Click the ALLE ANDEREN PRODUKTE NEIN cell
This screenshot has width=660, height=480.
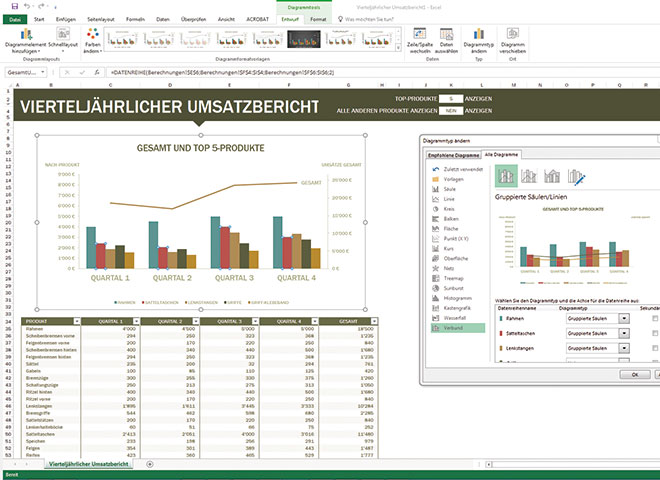click(451, 111)
